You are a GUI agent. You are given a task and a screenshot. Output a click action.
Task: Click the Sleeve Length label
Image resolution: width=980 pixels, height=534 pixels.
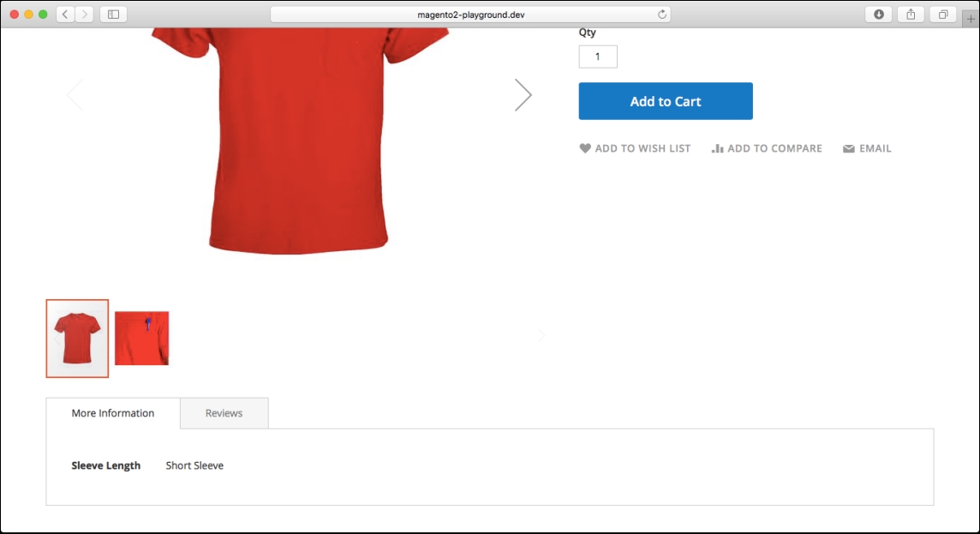point(105,465)
